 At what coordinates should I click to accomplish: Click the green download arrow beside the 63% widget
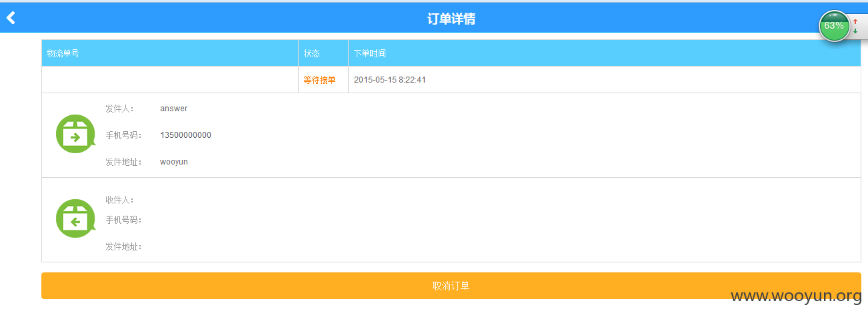[855, 31]
